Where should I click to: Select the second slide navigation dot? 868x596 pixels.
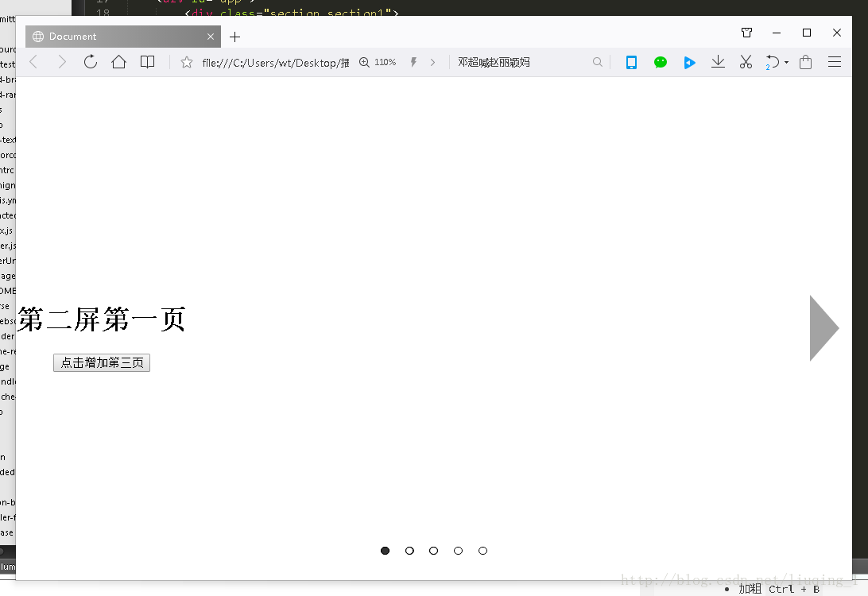409,551
